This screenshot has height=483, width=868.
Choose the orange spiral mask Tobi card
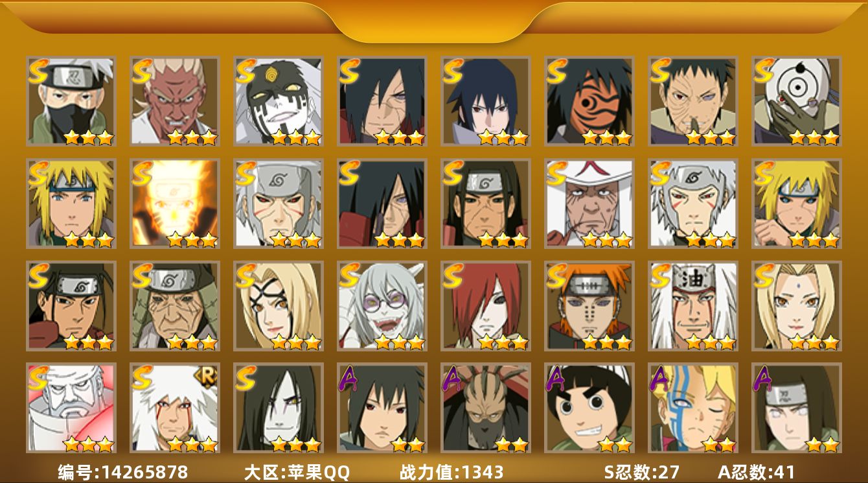[x=589, y=100]
